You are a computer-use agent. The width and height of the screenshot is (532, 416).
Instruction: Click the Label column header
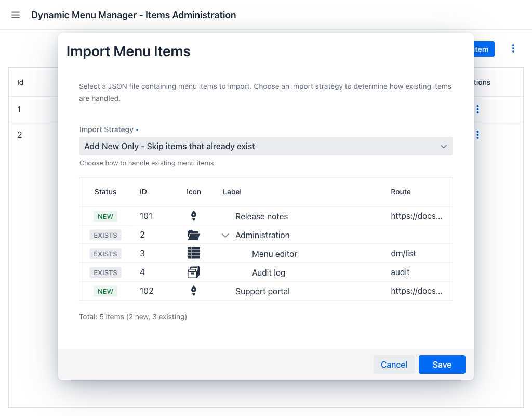pyautogui.click(x=232, y=192)
